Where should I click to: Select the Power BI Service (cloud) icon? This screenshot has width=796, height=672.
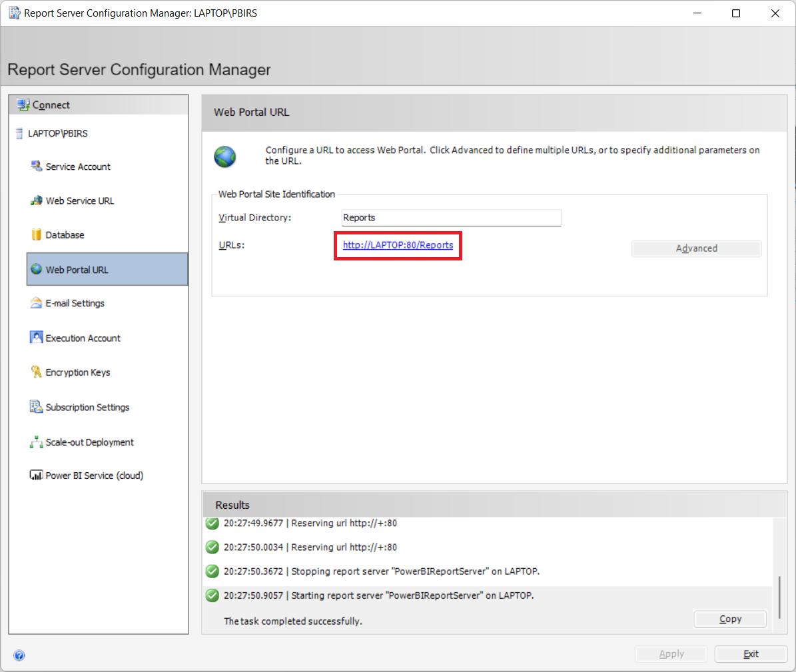(36, 475)
